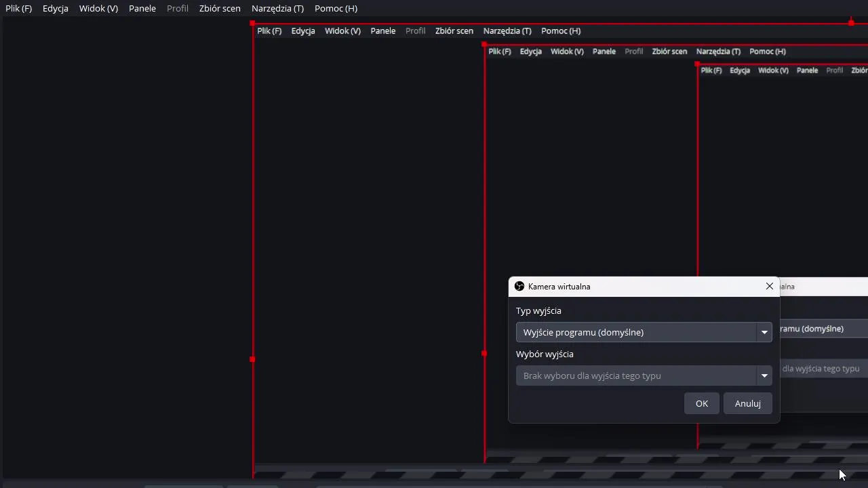Open the Plik (F) menu in main menu bar

(x=18, y=9)
